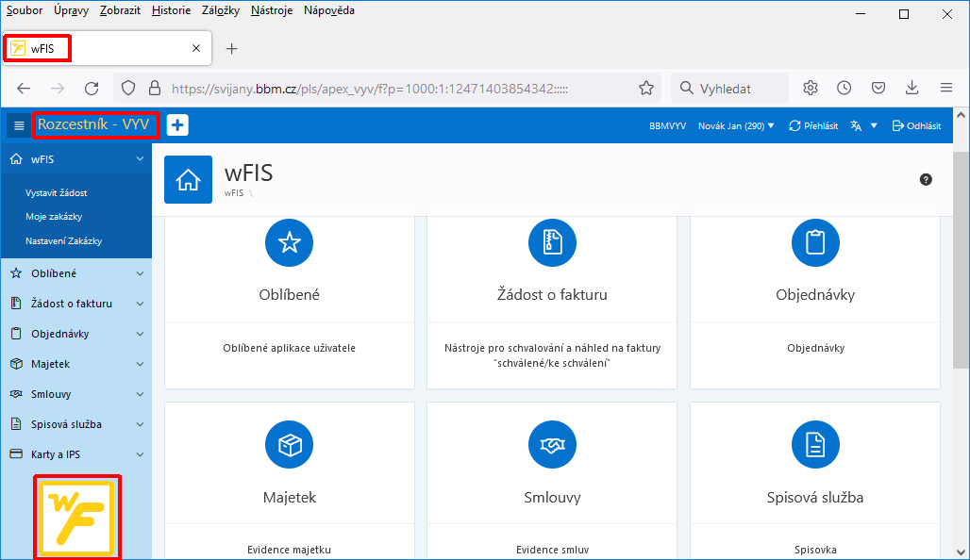Open the Novák Jan user dropdown
The image size is (970, 560).
click(736, 125)
